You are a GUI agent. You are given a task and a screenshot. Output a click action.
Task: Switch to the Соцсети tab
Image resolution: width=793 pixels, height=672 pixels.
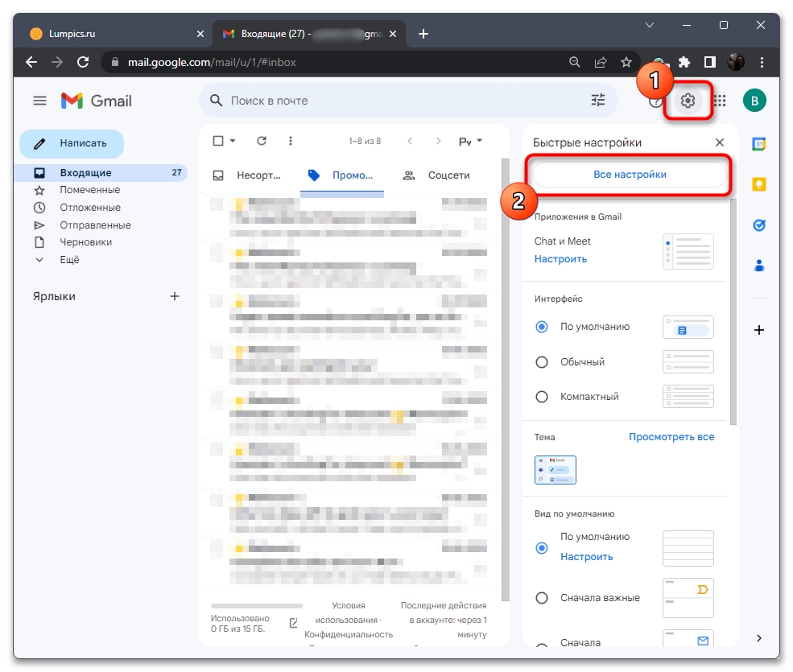pos(437,175)
